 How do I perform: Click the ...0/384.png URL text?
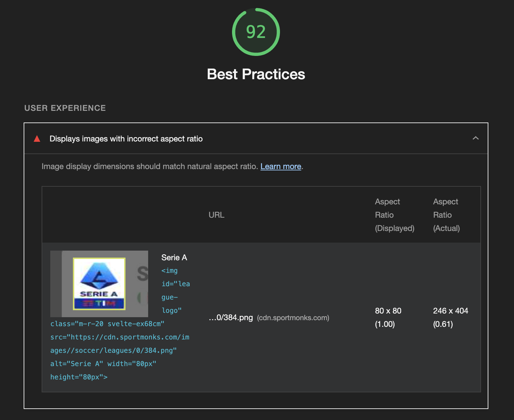(x=231, y=318)
